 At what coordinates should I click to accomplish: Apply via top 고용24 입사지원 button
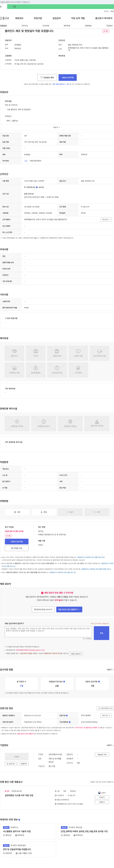[68, 78]
